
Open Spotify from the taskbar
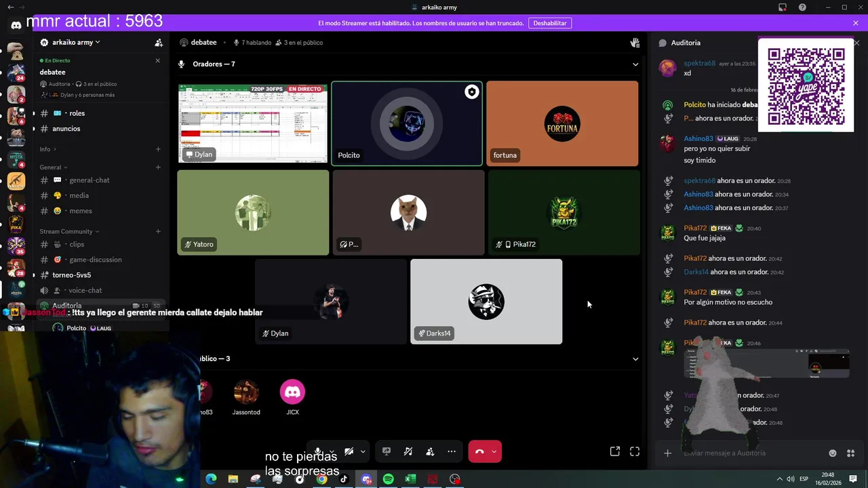pos(388,479)
